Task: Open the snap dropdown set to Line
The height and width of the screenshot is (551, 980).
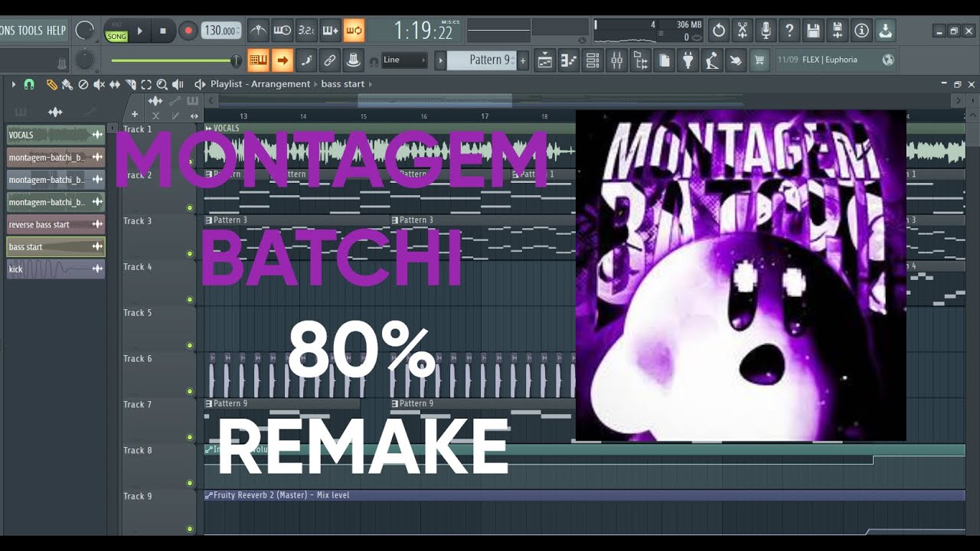Action: [404, 60]
